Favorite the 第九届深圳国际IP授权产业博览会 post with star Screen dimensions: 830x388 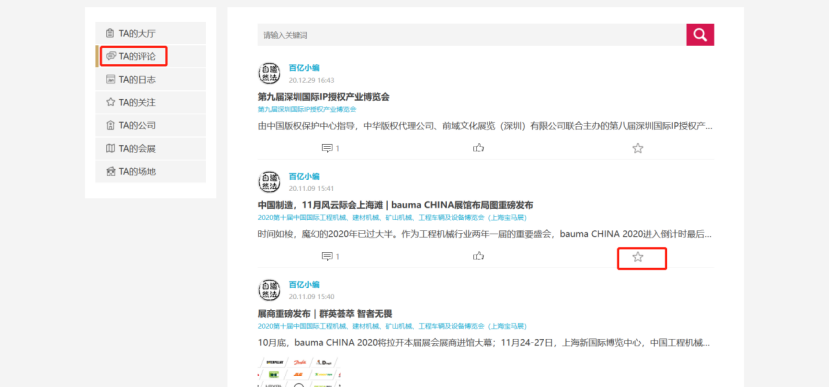tap(638, 148)
